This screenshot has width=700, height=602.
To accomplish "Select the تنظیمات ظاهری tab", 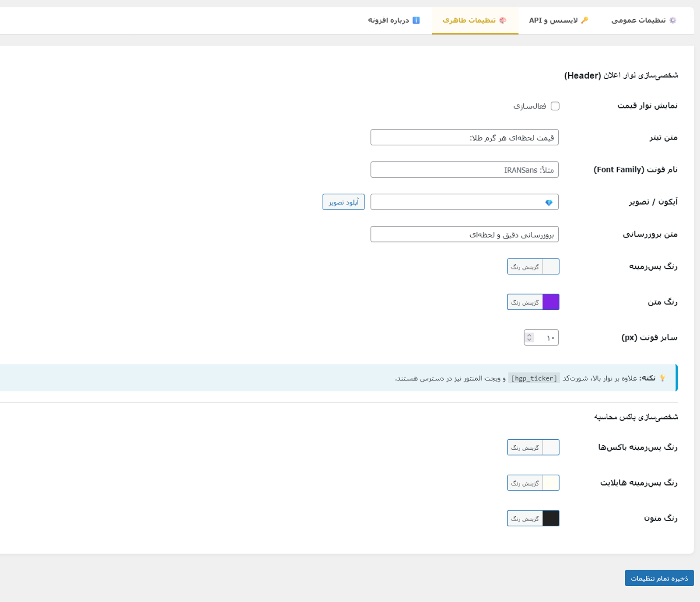I will pyautogui.click(x=475, y=21).
